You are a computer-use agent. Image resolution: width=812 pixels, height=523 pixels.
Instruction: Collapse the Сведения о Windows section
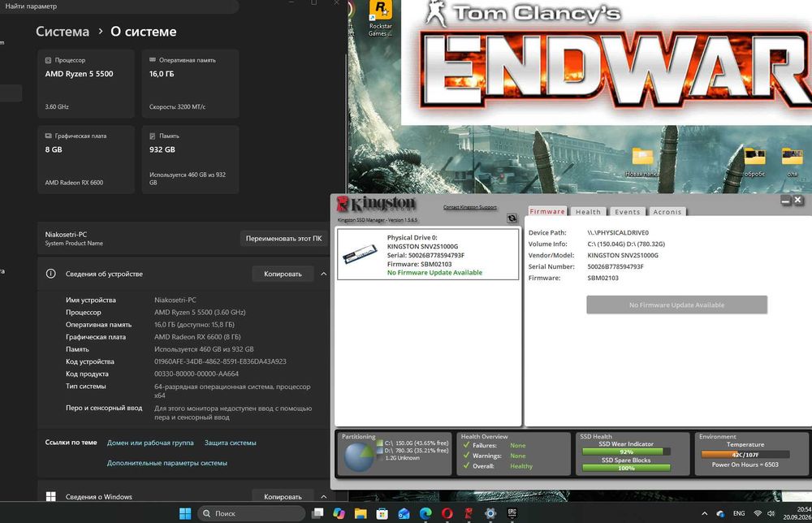pos(324,496)
